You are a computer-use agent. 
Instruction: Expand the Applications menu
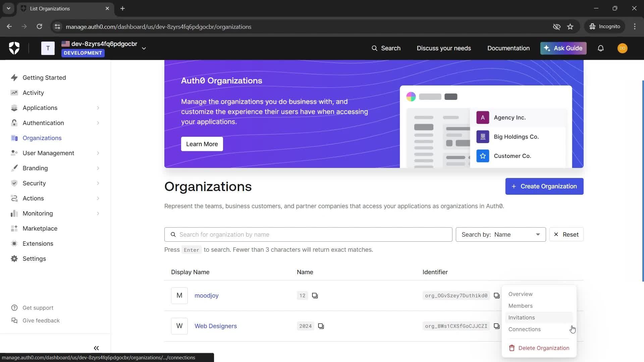coord(98,108)
